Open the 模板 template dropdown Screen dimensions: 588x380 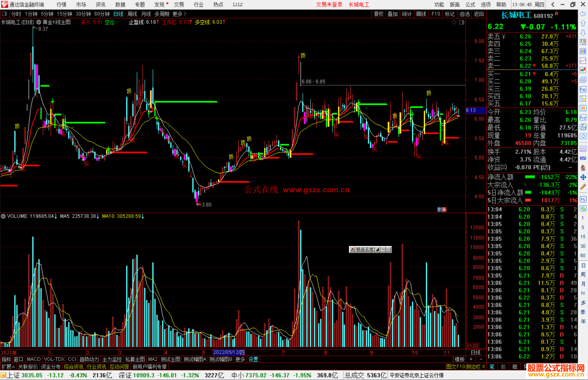[460, 359]
